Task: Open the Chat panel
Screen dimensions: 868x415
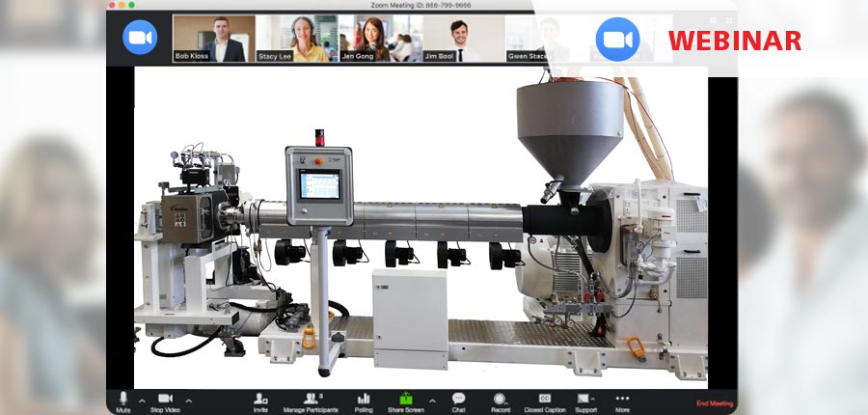Action: (458, 399)
